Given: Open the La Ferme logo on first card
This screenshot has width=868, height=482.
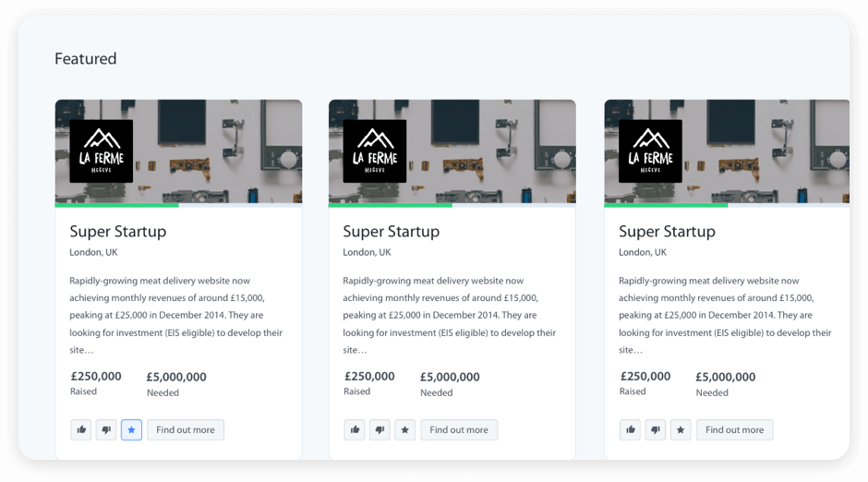Looking at the screenshot, I should (102, 151).
